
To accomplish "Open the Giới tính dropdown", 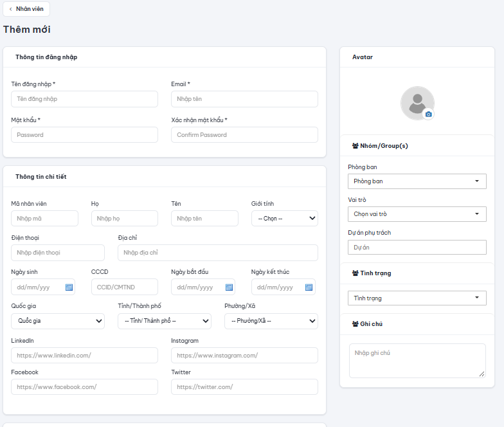I will pos(284,219).
